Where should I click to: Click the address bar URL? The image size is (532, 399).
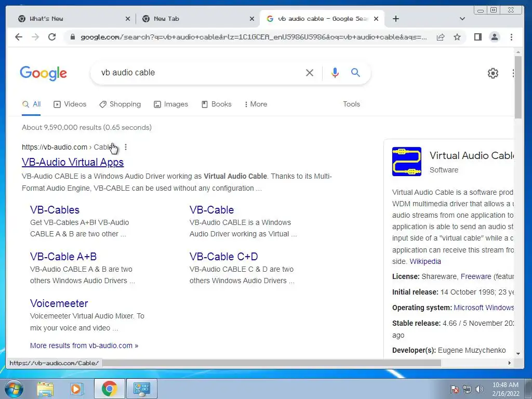[254, 37]
